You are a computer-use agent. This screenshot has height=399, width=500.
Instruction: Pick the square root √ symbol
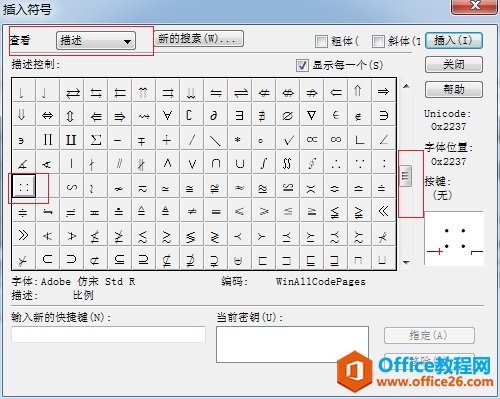(x=288, y=140)
